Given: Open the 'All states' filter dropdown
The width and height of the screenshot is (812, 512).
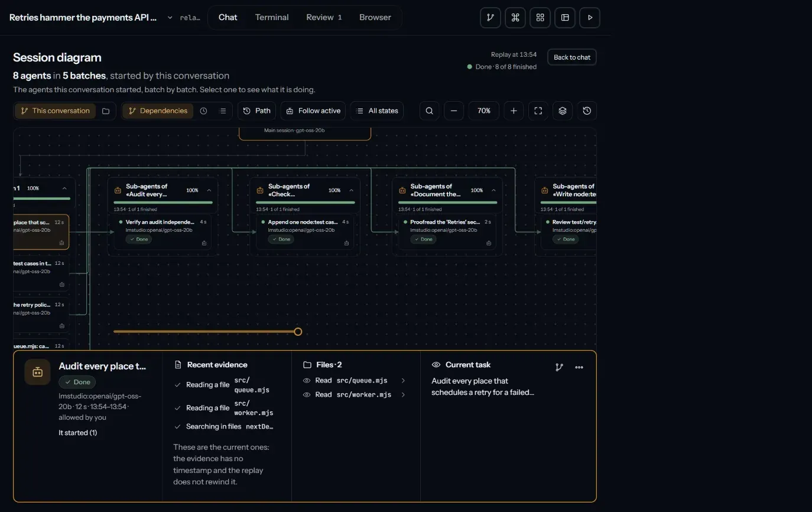Looking at the screenshot, I should pyautogui.click(x=377, y=111).
